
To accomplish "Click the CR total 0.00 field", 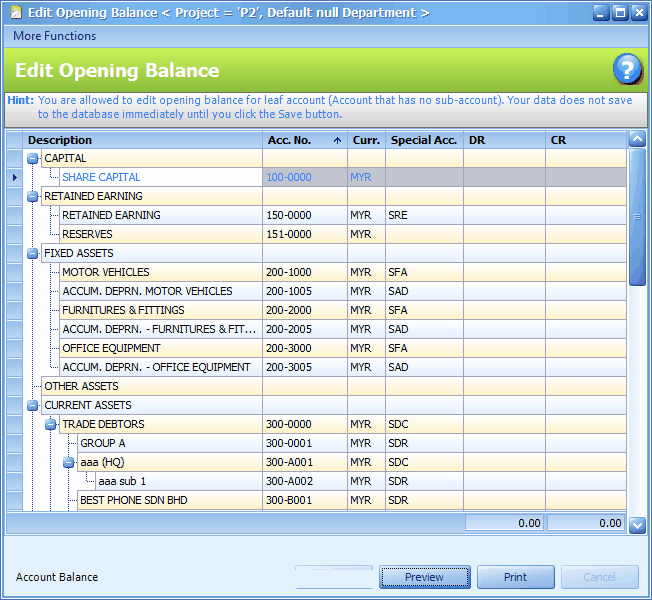I will coord(586,523).
